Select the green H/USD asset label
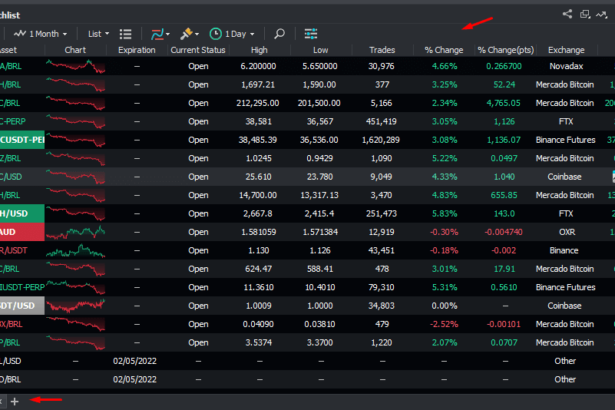Screen dimensions: 615x410 [x=22, y=214]
